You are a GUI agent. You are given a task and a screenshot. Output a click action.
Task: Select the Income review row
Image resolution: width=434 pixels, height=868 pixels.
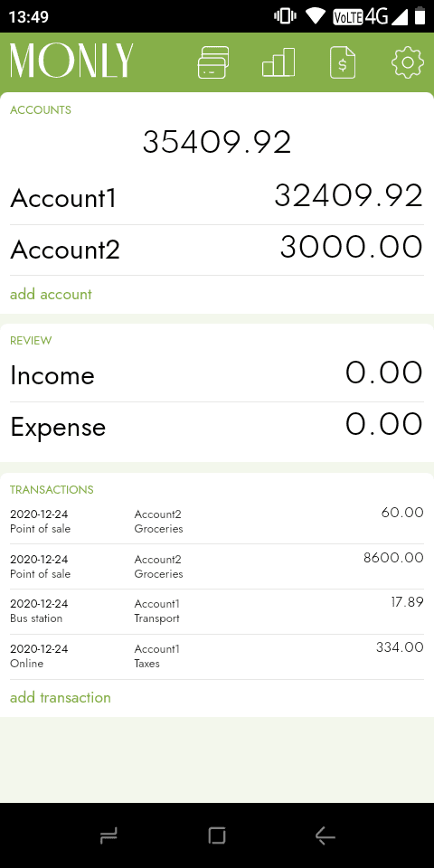tap(217, 375)
